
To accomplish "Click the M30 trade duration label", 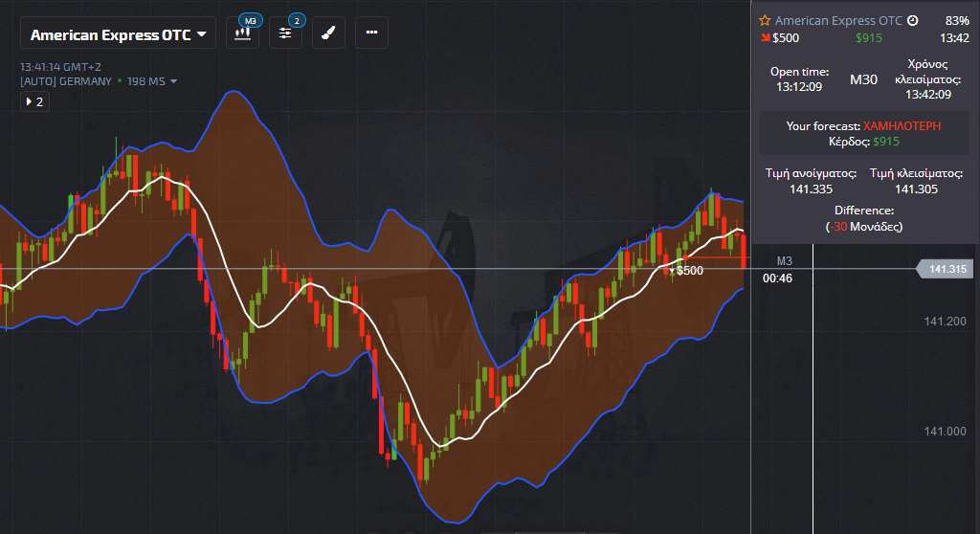I will pyautogui.click(x=864, y=79).
